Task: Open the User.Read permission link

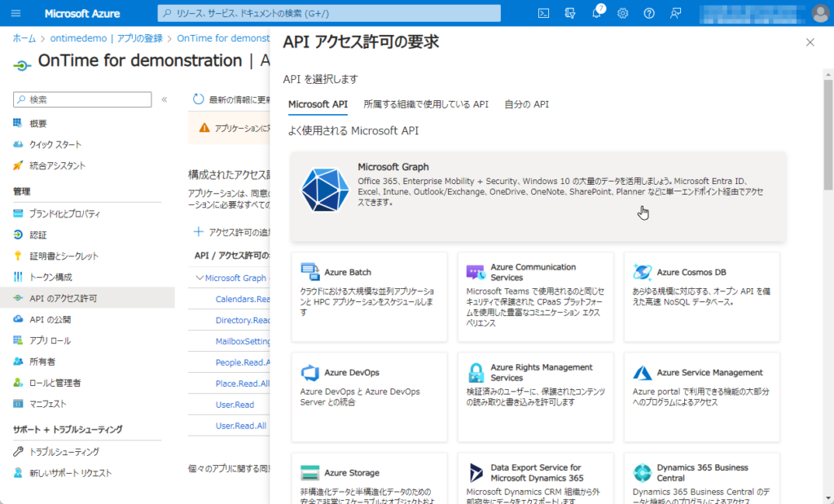Action: pyautogui.click(x=235, y=405)
